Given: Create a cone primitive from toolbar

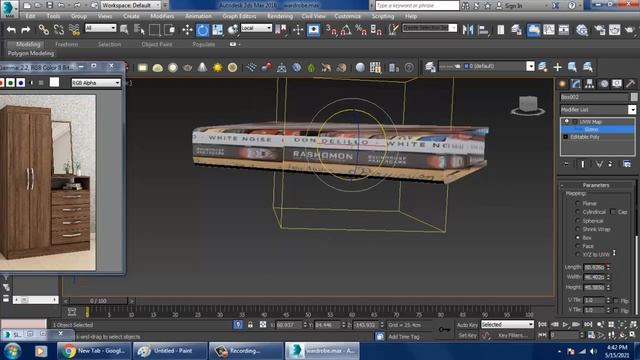Looking at the screenshot, I should coord(202,67).
